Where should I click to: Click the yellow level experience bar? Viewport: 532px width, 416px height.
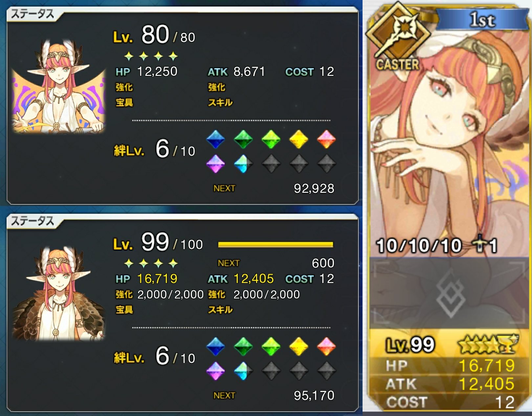(276, 245)
